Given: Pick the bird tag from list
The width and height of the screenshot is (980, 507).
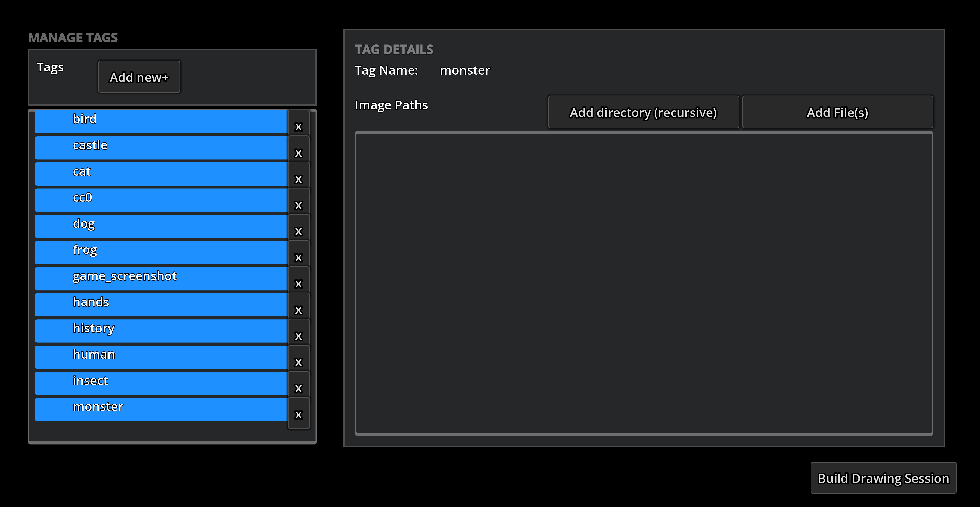Looking at the screenshot, I should 161,121.
